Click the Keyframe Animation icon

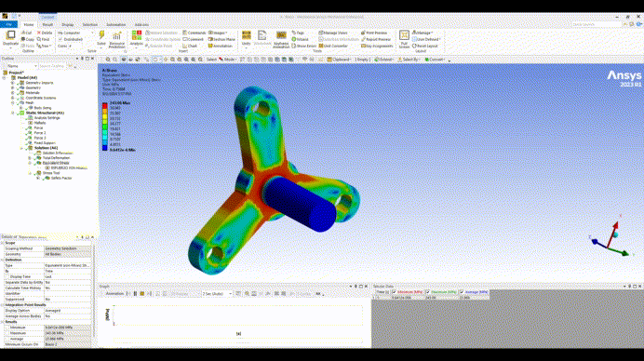pos(281,39)
